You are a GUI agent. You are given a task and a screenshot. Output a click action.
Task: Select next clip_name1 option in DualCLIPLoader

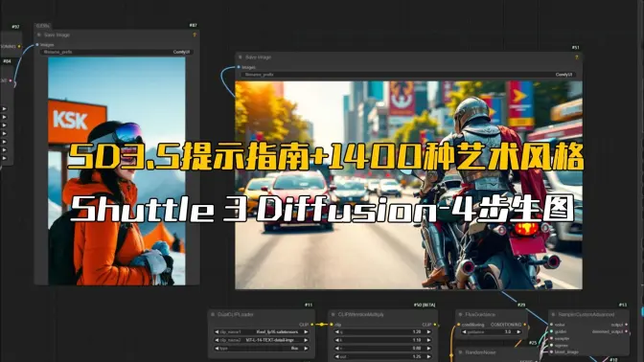(306, 332)
